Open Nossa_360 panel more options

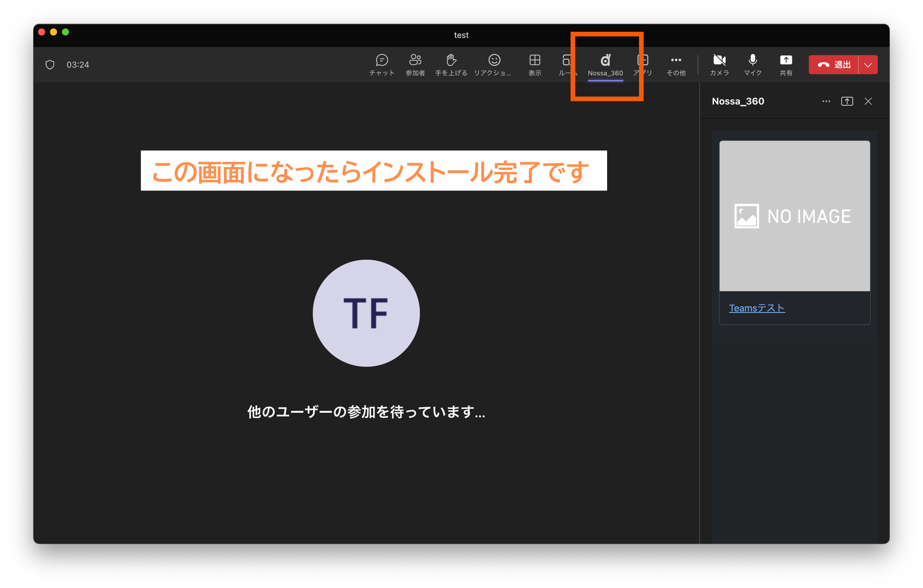(x=826, y=101)
